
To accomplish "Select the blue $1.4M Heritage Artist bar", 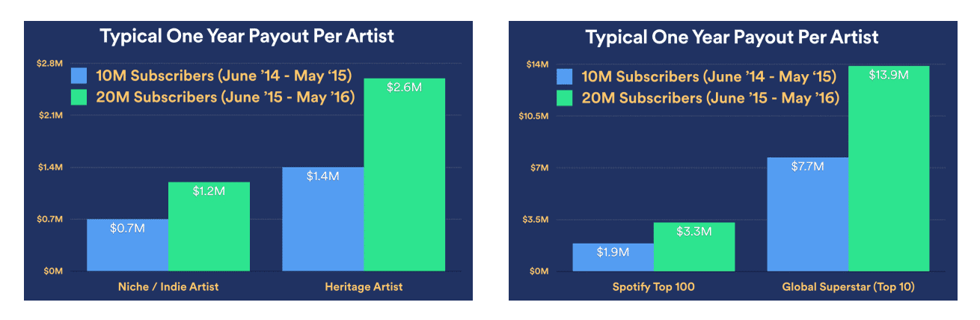I will coord(323,218).
